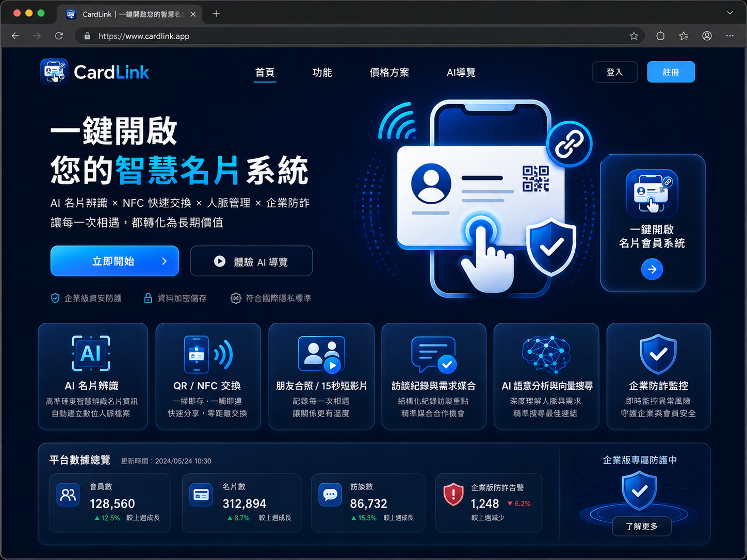Click the profile avatar on the card illustration

tap(431, 184)
